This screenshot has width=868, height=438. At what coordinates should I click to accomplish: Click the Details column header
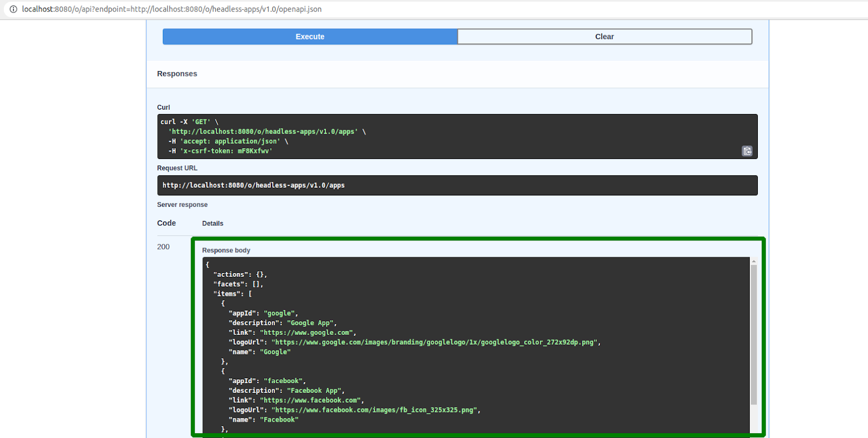(213, 224)
